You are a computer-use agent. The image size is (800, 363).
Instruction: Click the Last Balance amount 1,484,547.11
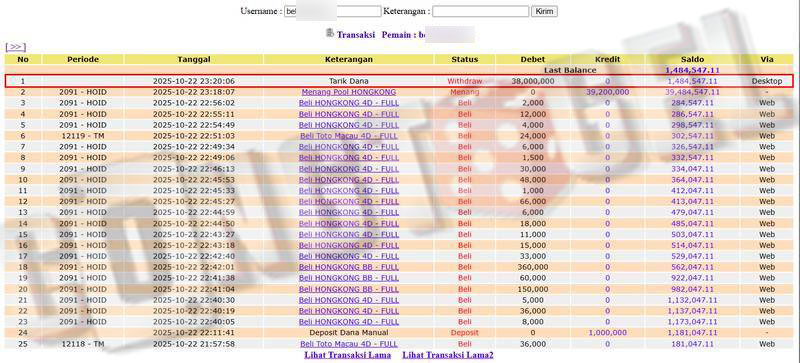692,70
